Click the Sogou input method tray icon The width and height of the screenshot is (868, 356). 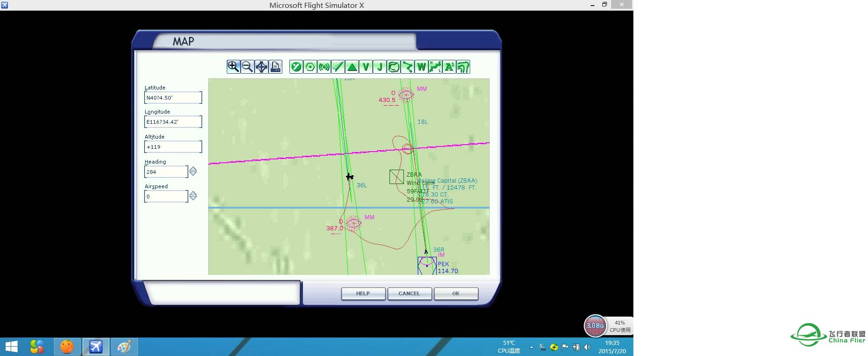pos(542,347)
